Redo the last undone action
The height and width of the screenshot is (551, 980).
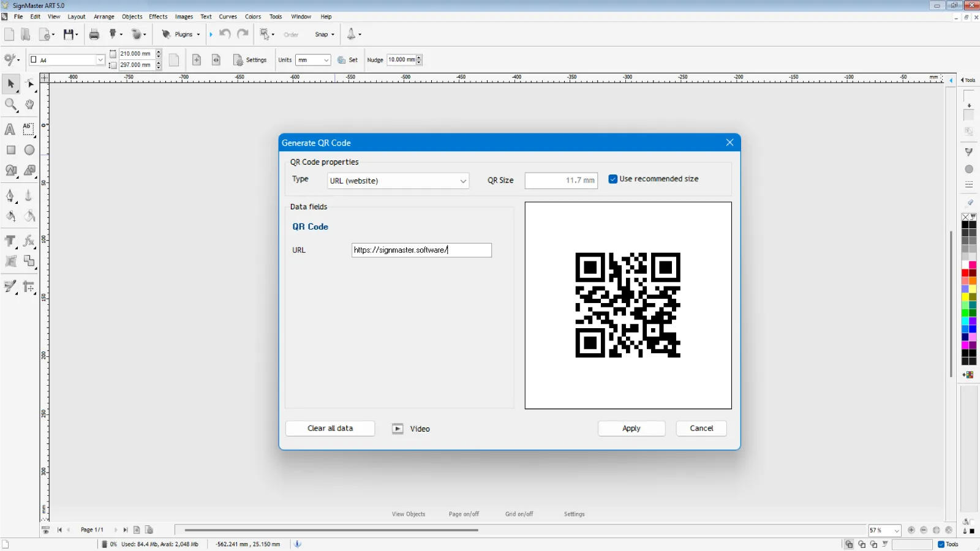click(243, 34)
